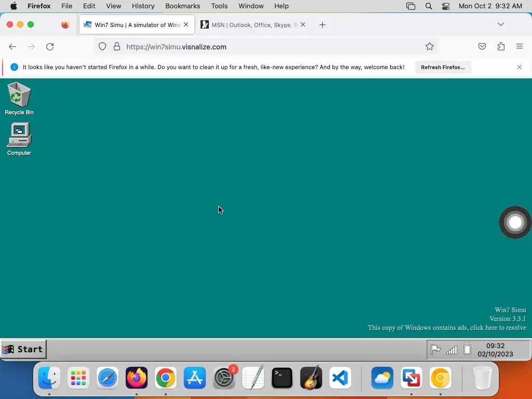Open Control Center in menu bar
Screen dimensions: 532x399
click(x=446, y=6)
